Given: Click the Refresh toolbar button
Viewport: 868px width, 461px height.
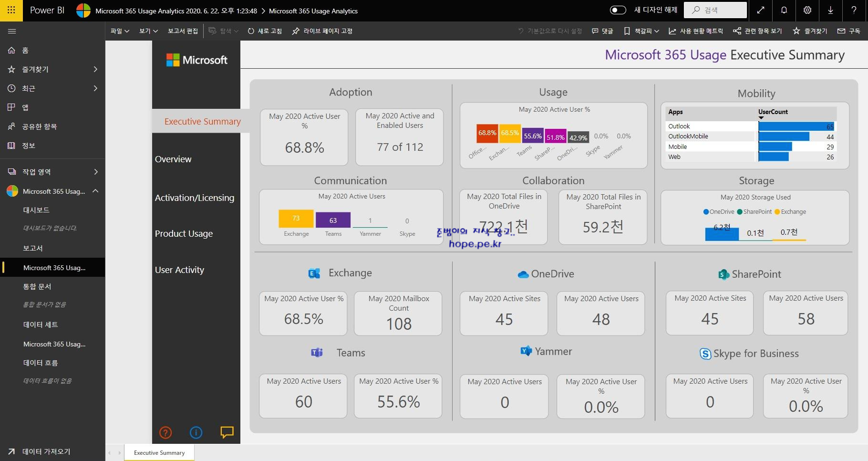Looking at the screenshot, I should pyautogui.click(x=265, y=31).
